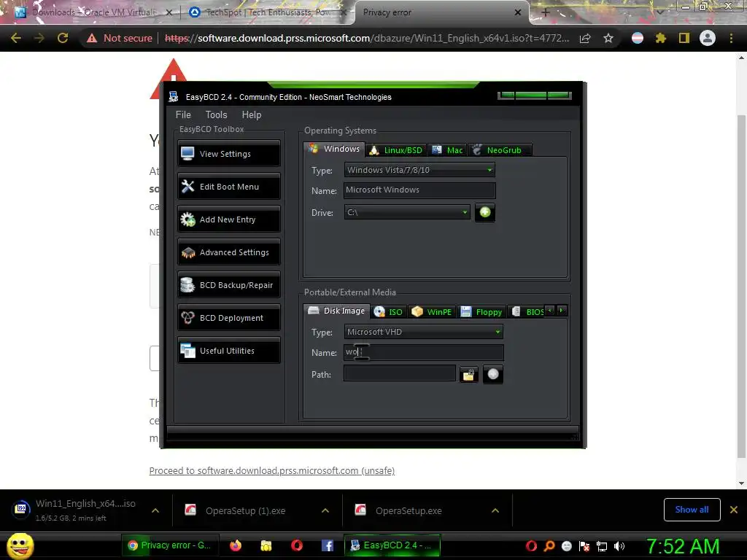Click the disk image Path field

click(399, 373)
